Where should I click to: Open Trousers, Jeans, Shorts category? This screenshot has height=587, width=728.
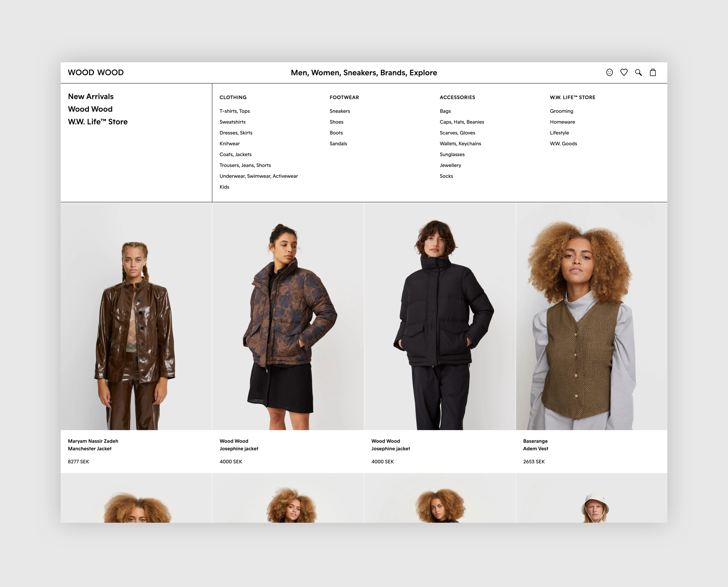(245, 165)
